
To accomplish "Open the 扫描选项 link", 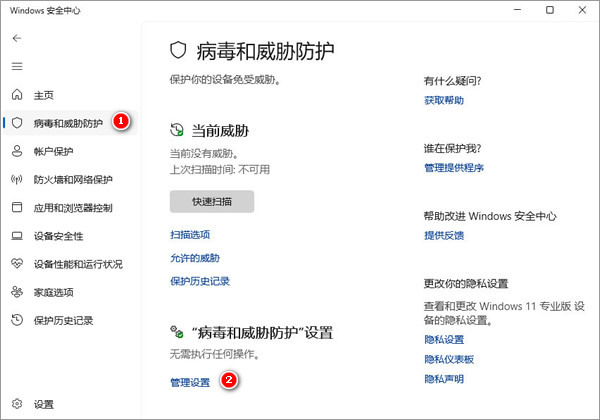I will (190, 235).
